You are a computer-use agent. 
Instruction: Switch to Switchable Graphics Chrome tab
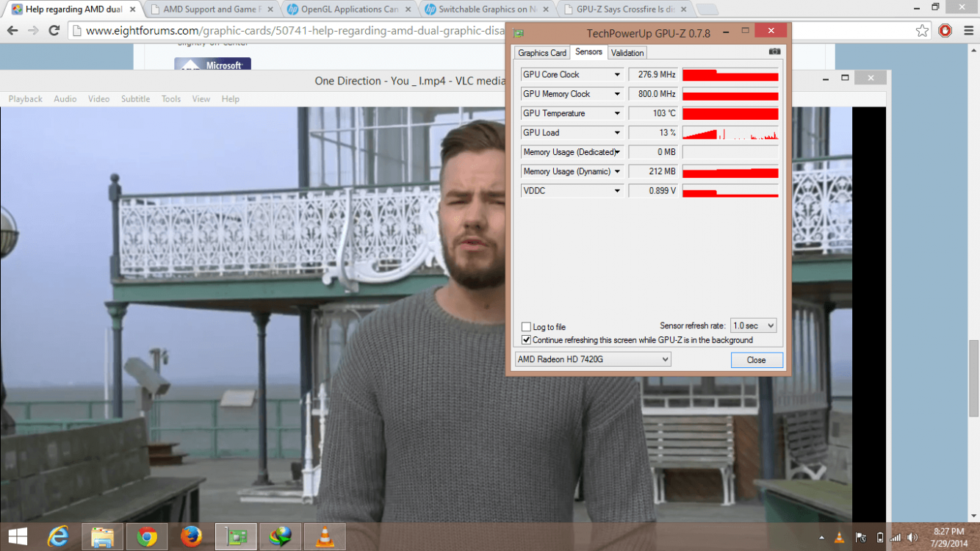486,10
